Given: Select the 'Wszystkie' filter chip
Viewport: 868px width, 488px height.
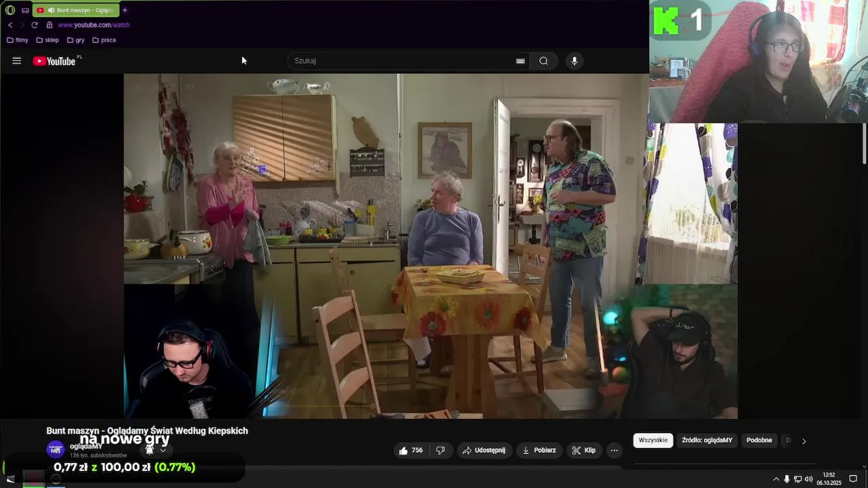Looking at the screenshot, I should 653,441.
